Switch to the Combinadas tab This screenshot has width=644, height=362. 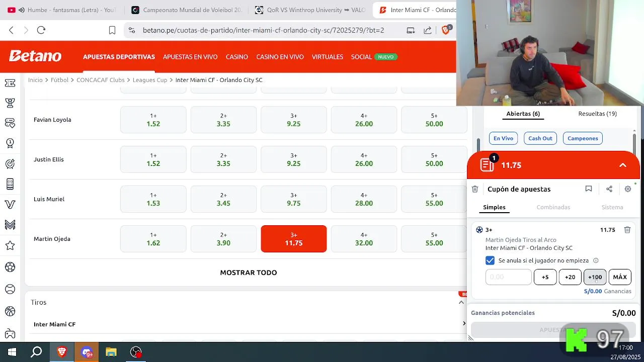[x=553, y=207]
